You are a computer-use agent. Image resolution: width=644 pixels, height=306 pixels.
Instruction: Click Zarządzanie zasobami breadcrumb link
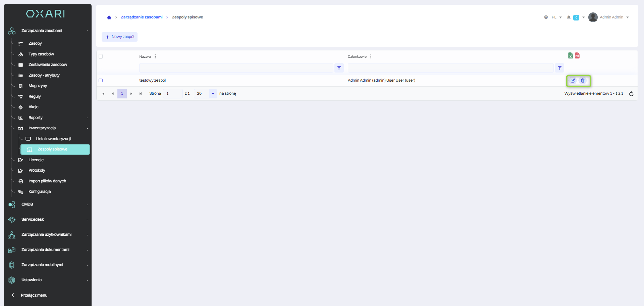[x=142, y=17]
